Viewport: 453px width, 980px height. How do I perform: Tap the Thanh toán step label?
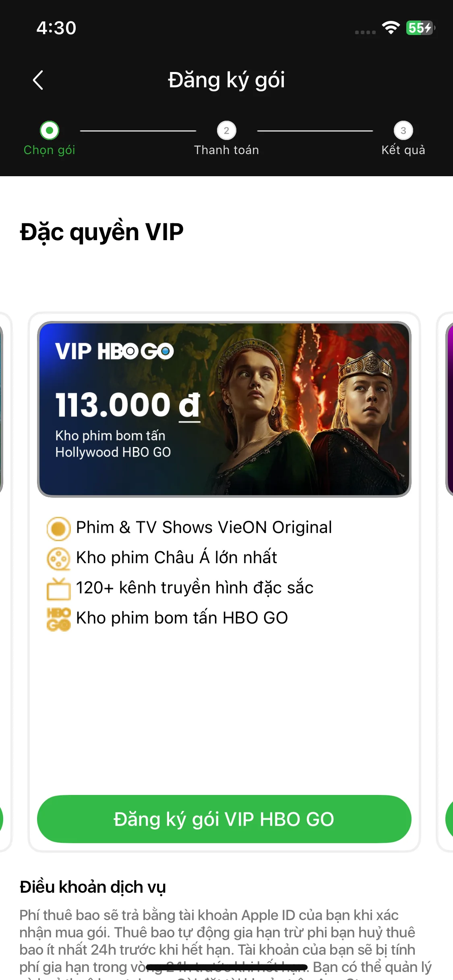(226, 150)
